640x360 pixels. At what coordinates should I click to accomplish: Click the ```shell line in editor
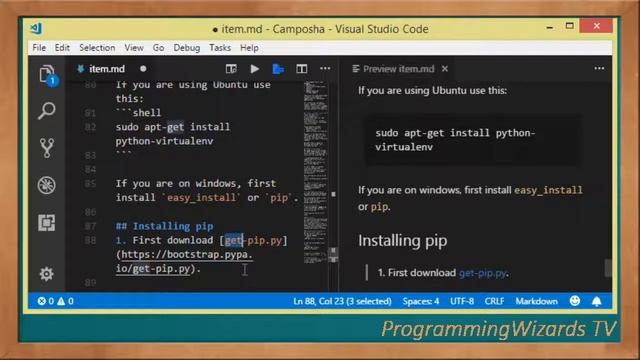tap(138, 113)
